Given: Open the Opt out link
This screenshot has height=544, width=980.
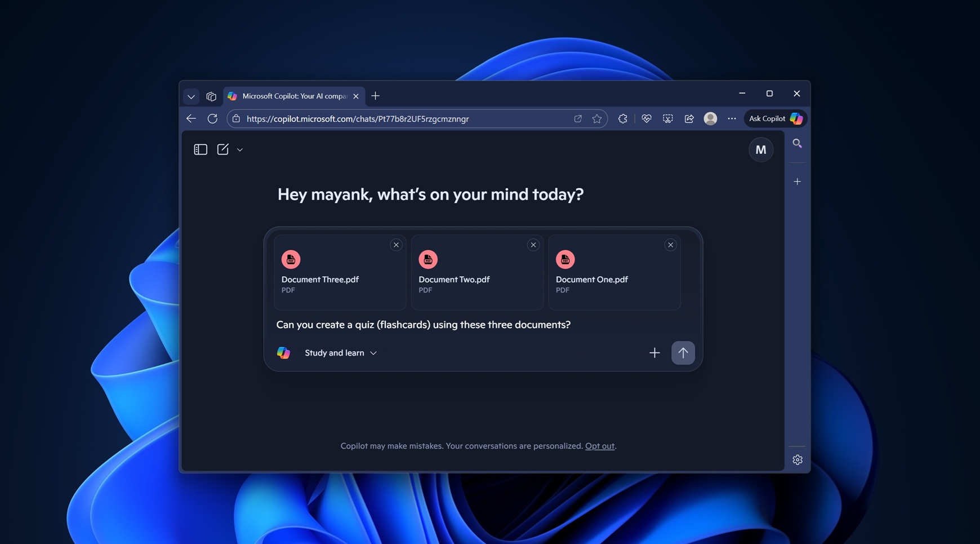Looking at the screenshot, I should click(x=599, y=445).
